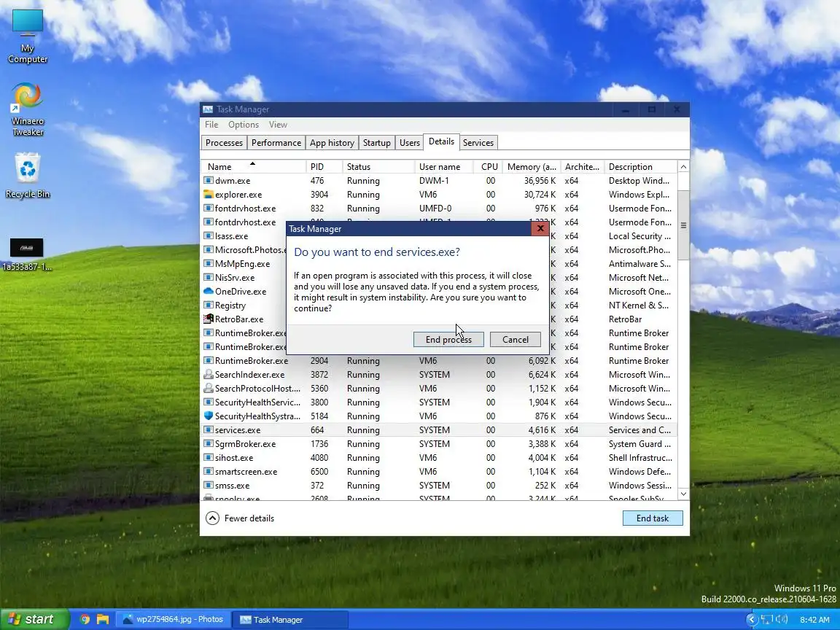This screenshot has height=630, width=840.
Task: Open the Winaero Tweaker desktop shortcut
Action: pyautogui.click(x=27, y=110)
